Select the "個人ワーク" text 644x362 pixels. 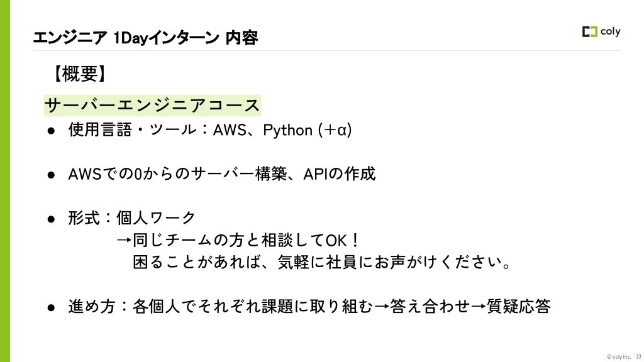tap(156, 218)
